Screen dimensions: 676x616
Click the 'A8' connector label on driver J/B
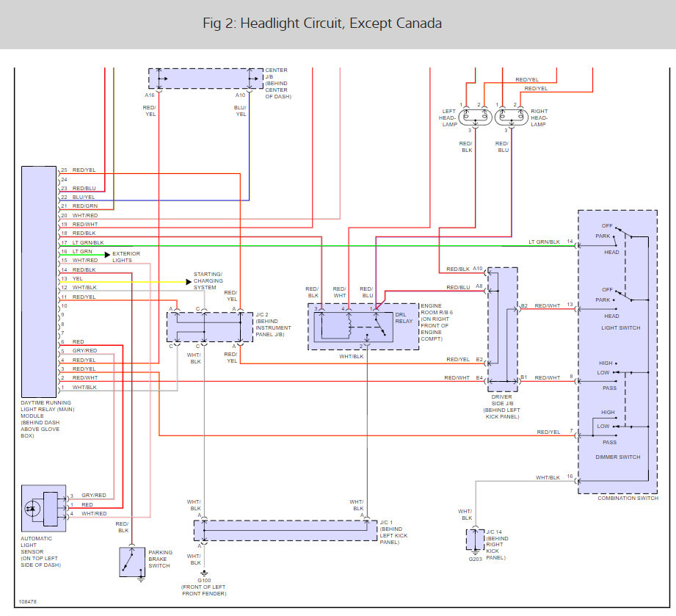479,286
